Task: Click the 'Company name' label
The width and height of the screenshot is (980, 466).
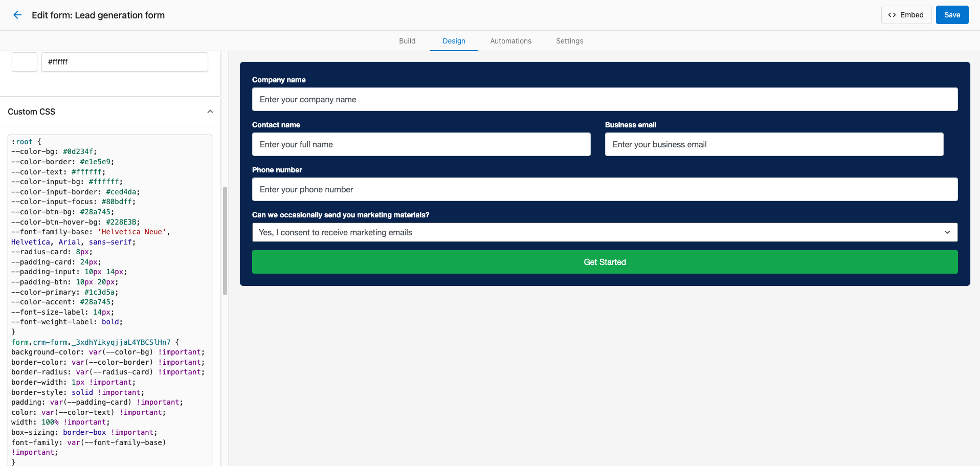Action: coord(279,80)
